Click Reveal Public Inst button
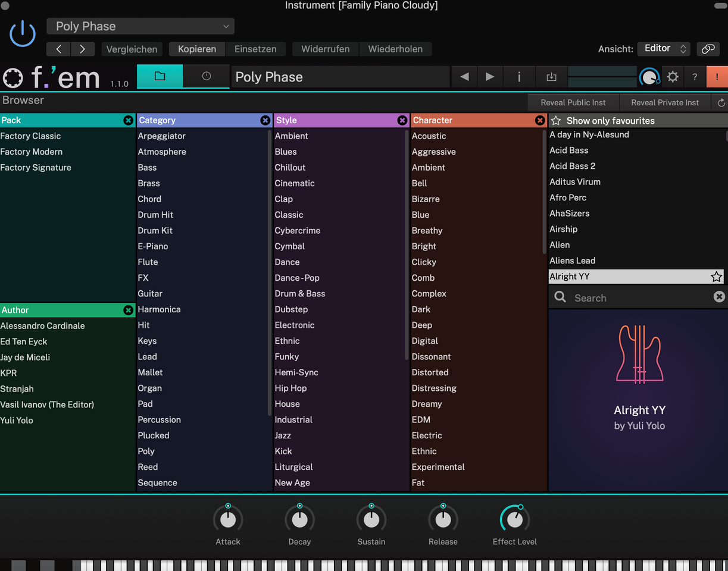Screen dimensions: 728x571 pyautogui.click(x=573, y=102)
